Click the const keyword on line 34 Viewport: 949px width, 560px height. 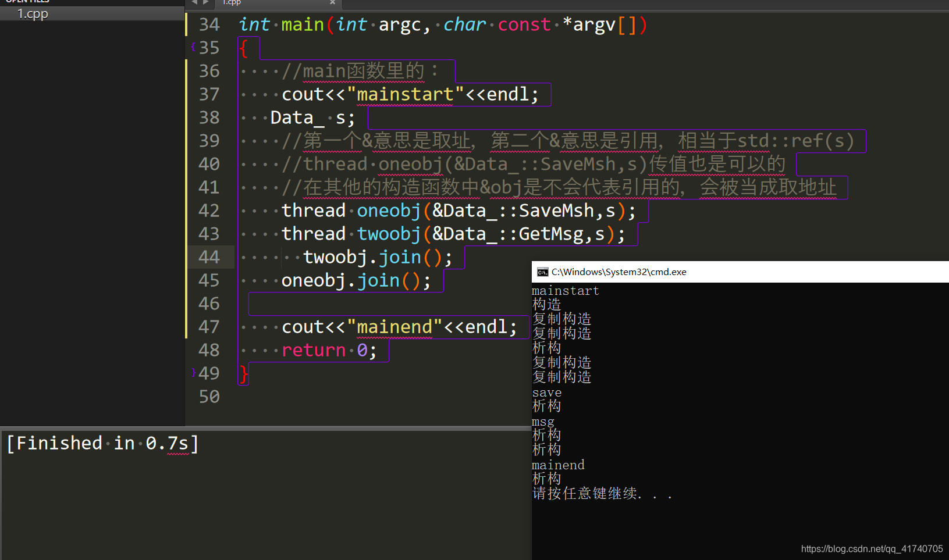[x=524, y=24]
